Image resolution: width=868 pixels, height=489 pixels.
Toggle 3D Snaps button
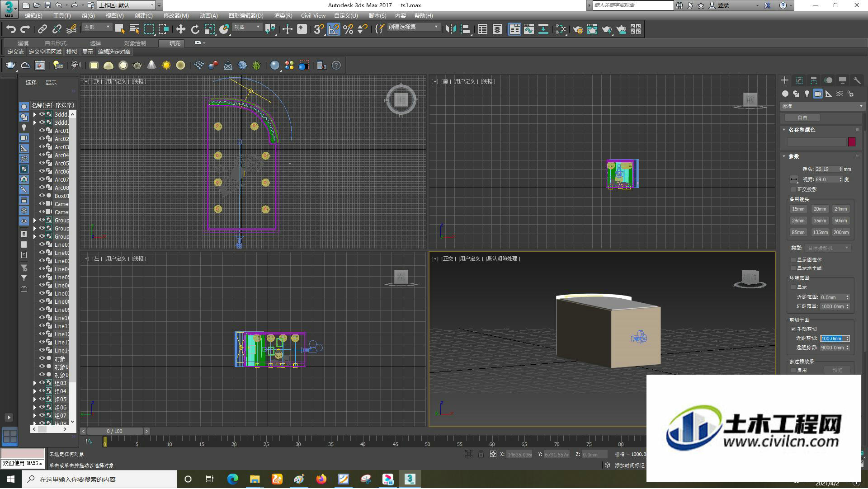coord(319,29)
